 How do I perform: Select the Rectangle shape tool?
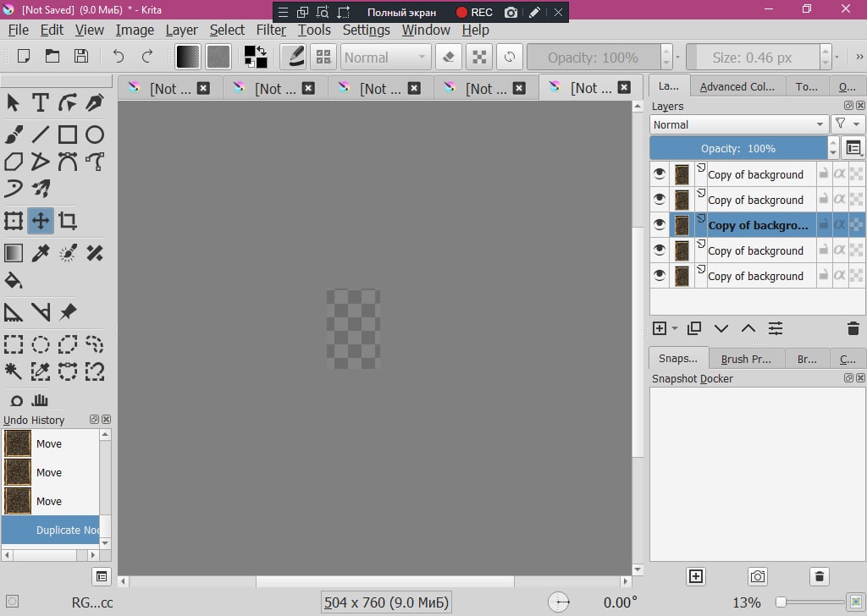click(x=68, y=135)
